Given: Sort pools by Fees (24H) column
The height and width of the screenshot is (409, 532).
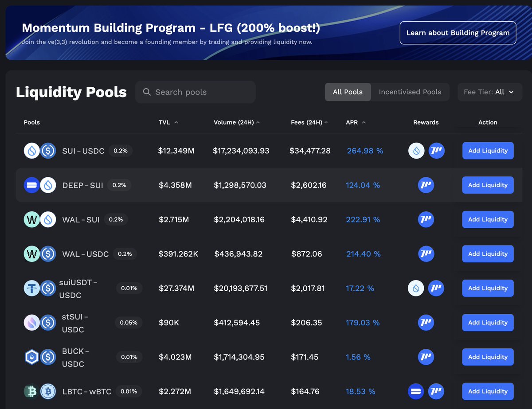Looking at the screenshot, I should click(x=309, y=122).
